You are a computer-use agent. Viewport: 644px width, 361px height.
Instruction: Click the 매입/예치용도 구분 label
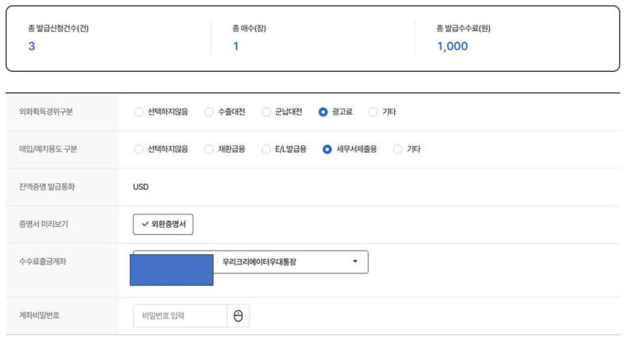(48, 149)
